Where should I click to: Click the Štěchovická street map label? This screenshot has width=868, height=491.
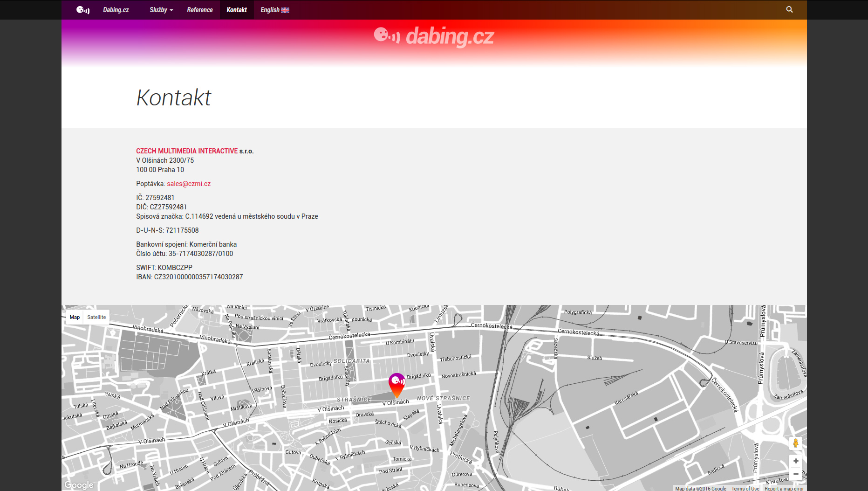point(388,423)
